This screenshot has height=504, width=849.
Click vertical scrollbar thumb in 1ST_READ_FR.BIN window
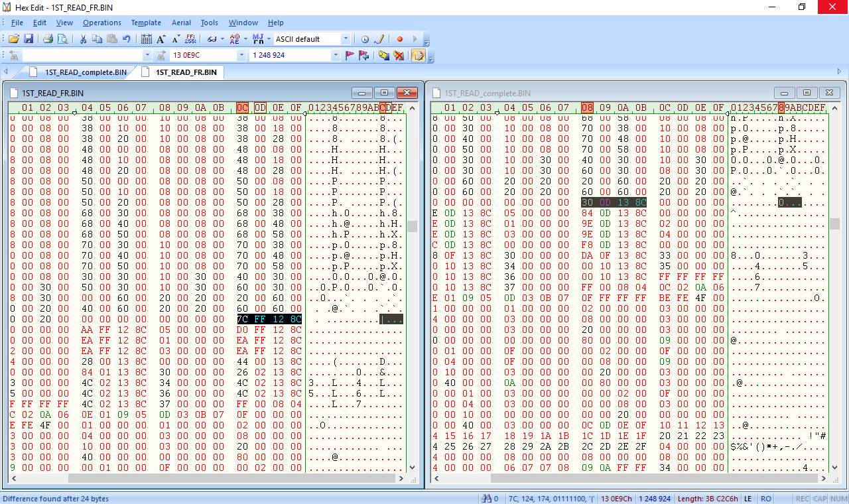[x=412, y=226]
